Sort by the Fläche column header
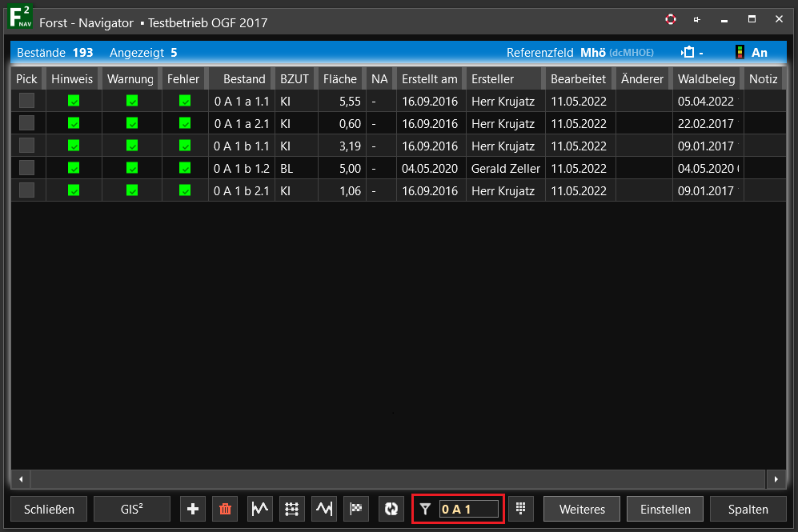The image size is (798, 532). tap(339, 78)
